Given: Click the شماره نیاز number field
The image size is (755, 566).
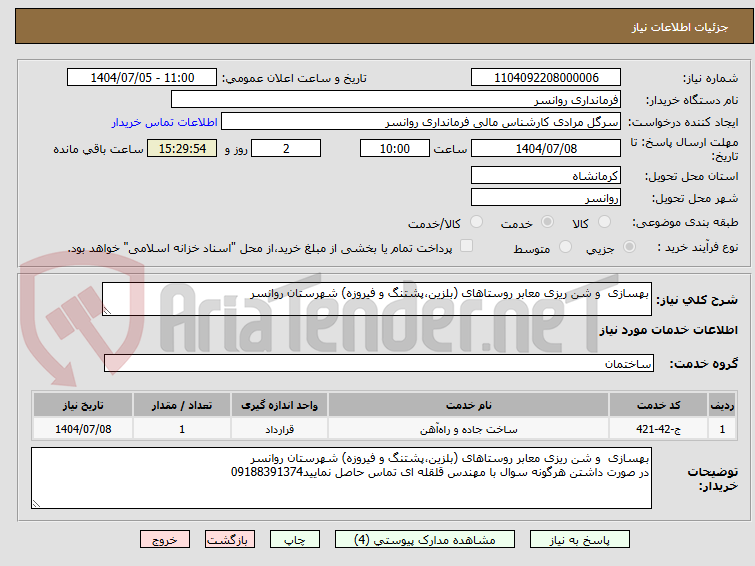Looking at the screenshot, I should (546, 78).
